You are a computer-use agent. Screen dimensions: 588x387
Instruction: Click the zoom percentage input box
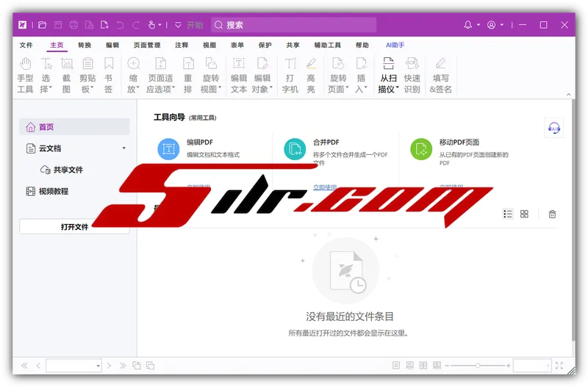pos(532,366)
